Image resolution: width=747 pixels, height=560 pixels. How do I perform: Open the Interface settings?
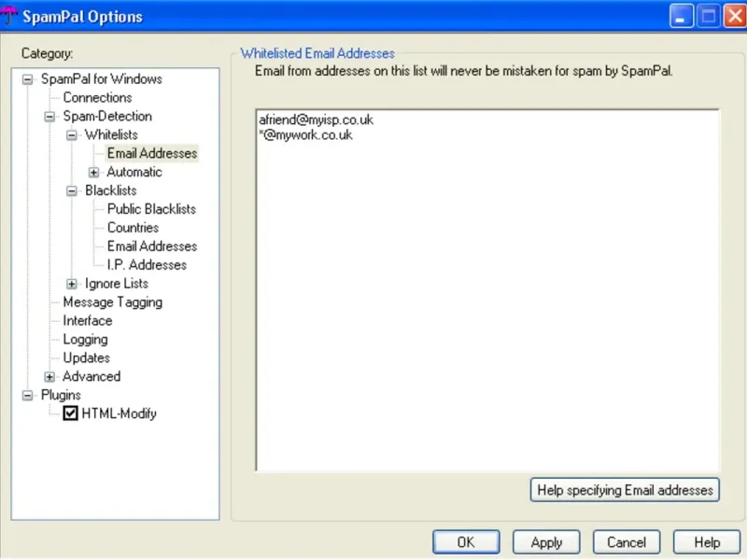click(88, 321)
